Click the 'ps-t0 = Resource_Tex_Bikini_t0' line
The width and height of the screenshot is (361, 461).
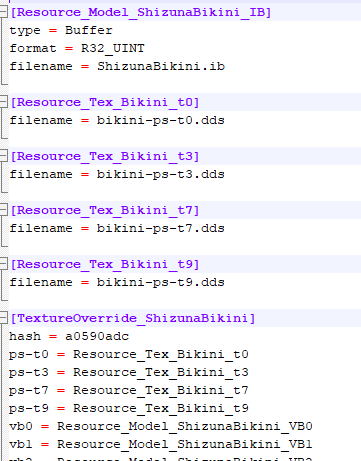click(129, 354)
